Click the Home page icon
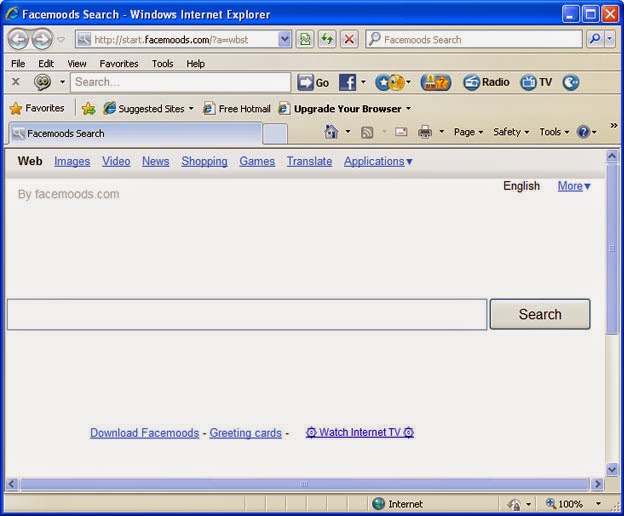The width and height of the screenshot is (624, 516). coord(331,132)
